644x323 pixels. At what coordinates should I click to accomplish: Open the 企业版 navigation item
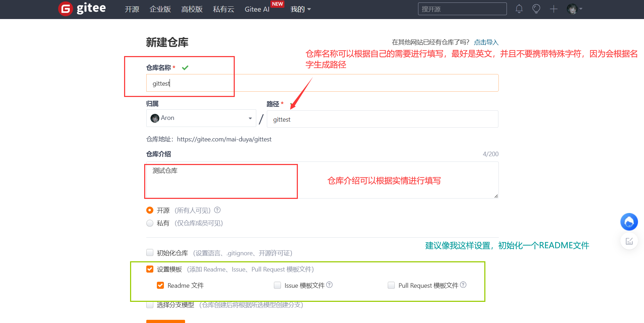160,9
